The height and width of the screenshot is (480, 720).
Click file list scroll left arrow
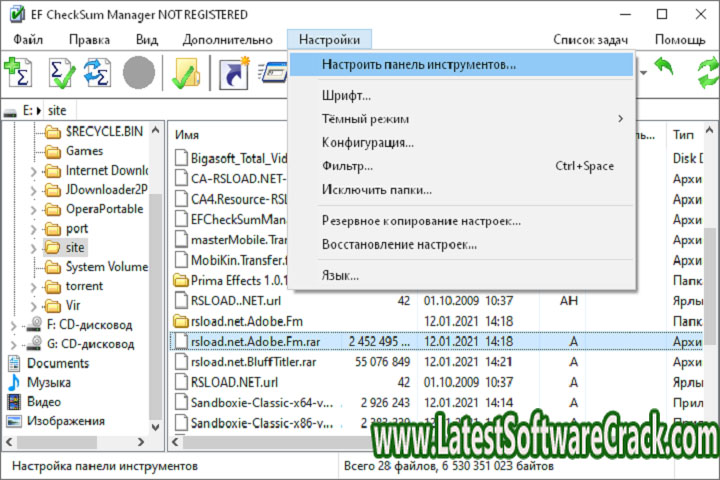click(x=175, y=442)
